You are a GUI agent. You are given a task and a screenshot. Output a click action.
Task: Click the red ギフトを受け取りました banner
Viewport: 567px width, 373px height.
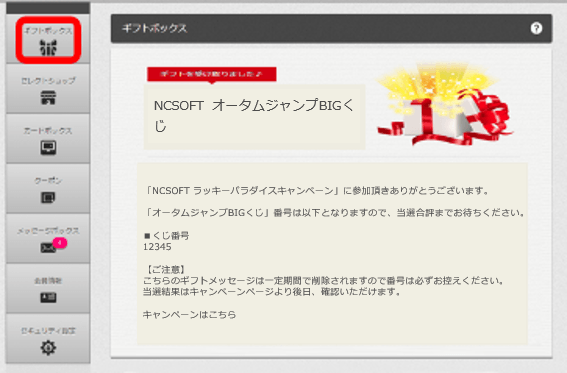[x=212, y=74]
